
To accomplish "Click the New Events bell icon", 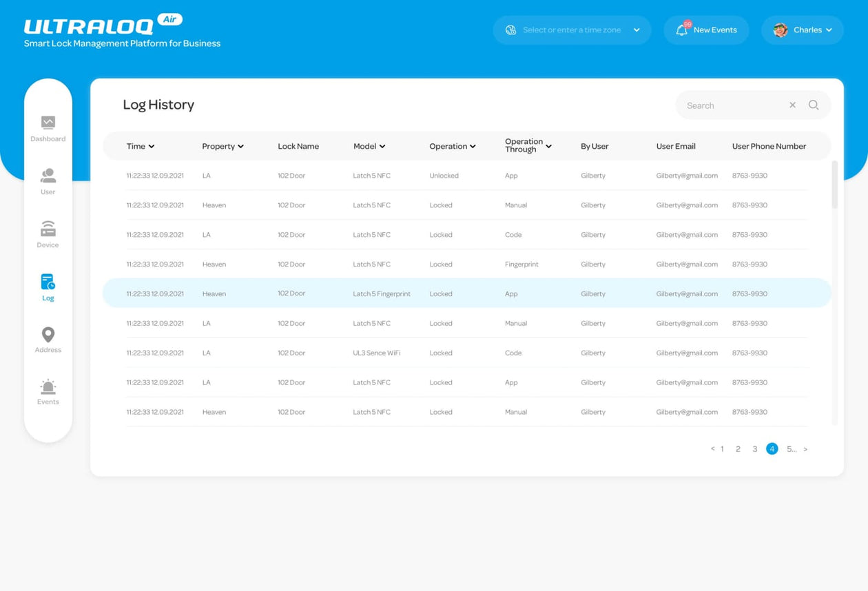I will [682, 30].
